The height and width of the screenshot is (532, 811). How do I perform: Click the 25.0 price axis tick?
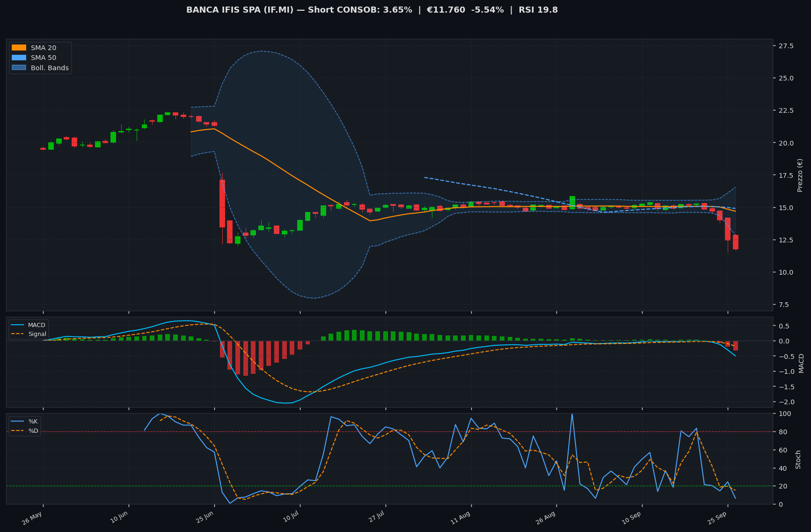pyautogui.click(x=786, y=78)
